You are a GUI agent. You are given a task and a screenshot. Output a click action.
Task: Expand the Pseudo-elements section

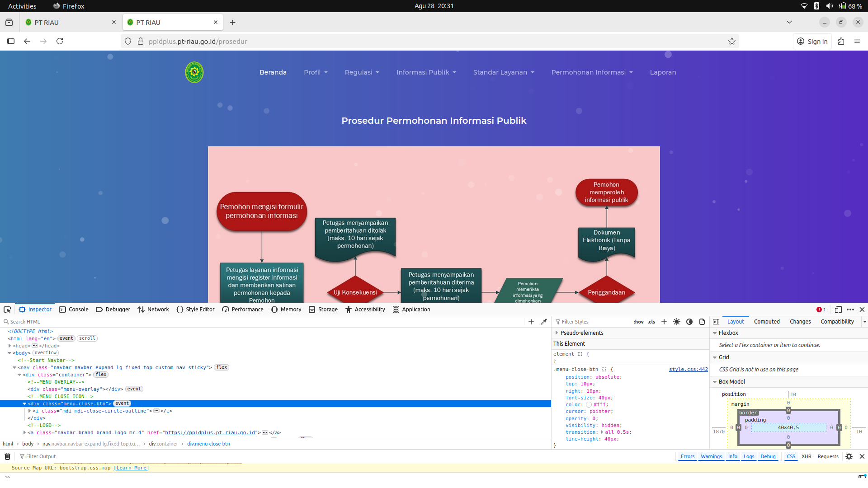click(x=557, y=333)
